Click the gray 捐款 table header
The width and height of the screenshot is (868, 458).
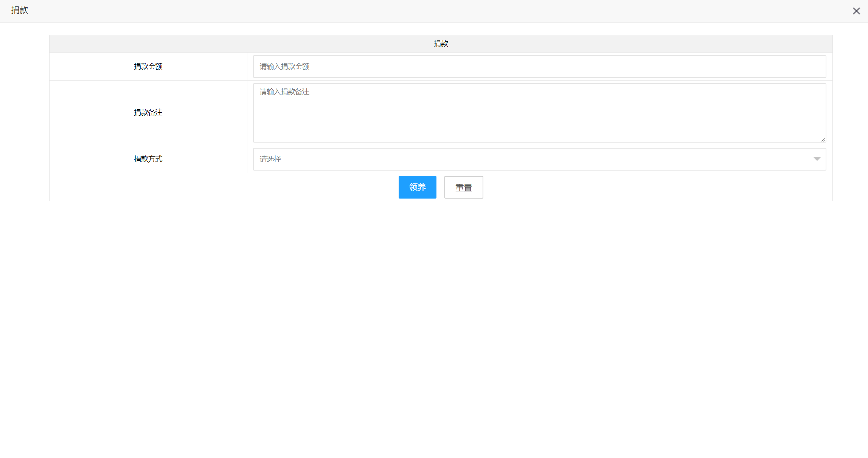441,44
